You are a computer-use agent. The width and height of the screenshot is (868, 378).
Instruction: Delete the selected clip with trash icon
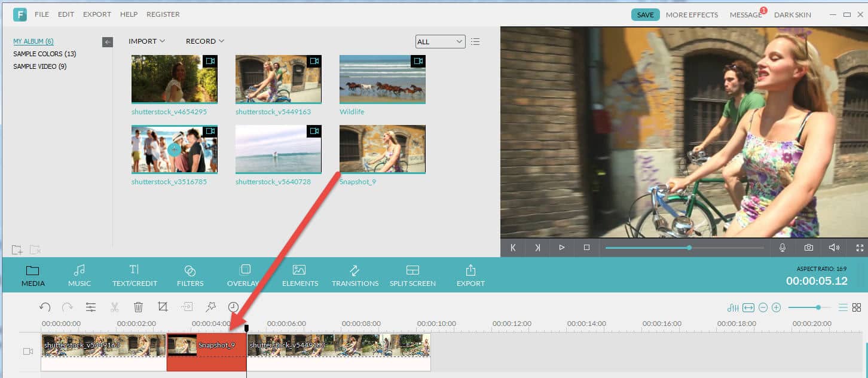pyautogui.click(x=138, y=307)
